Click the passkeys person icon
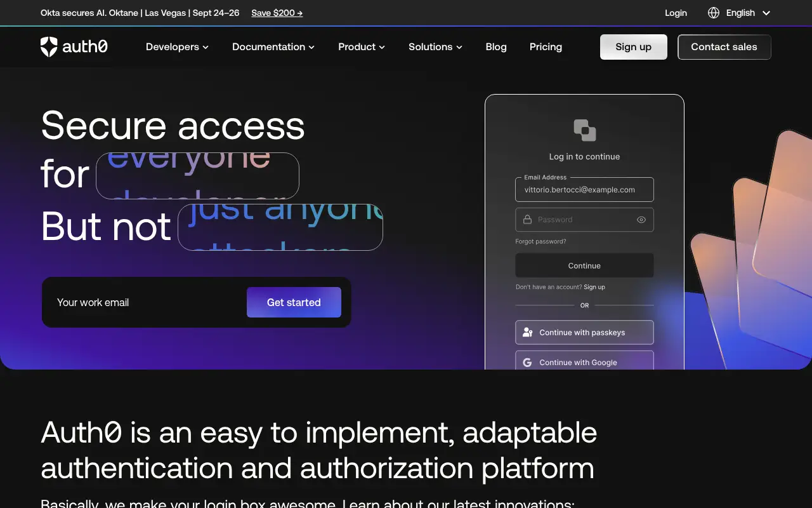812x508 pixels. click(527, 332)
